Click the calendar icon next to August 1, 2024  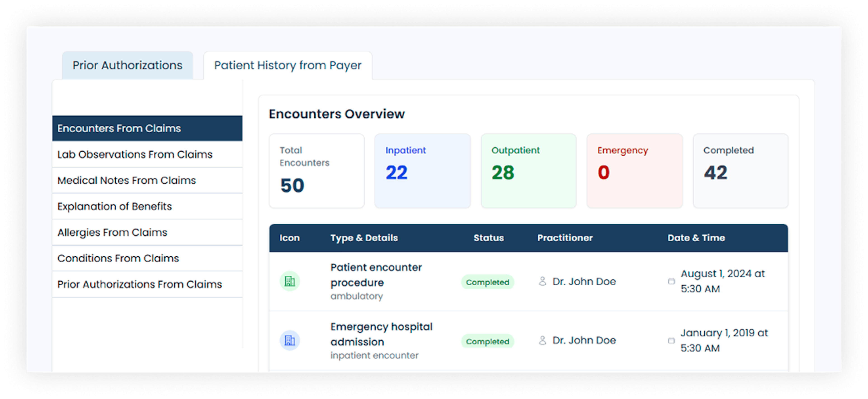(671, 281)
